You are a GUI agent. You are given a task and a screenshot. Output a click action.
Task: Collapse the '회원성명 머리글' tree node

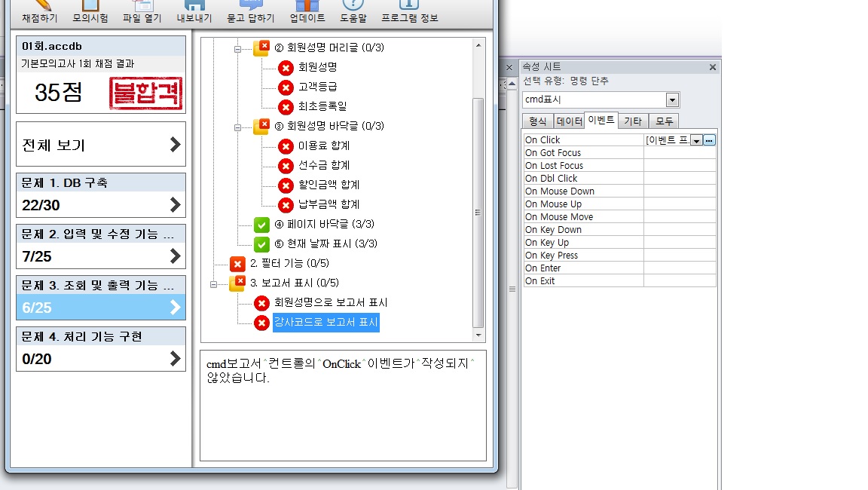tap(239, 49)
